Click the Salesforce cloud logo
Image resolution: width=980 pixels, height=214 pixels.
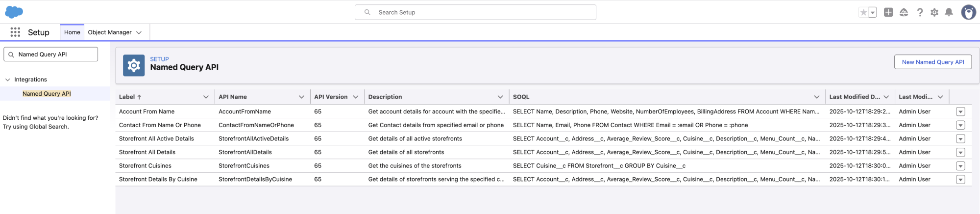coord(14,12)
